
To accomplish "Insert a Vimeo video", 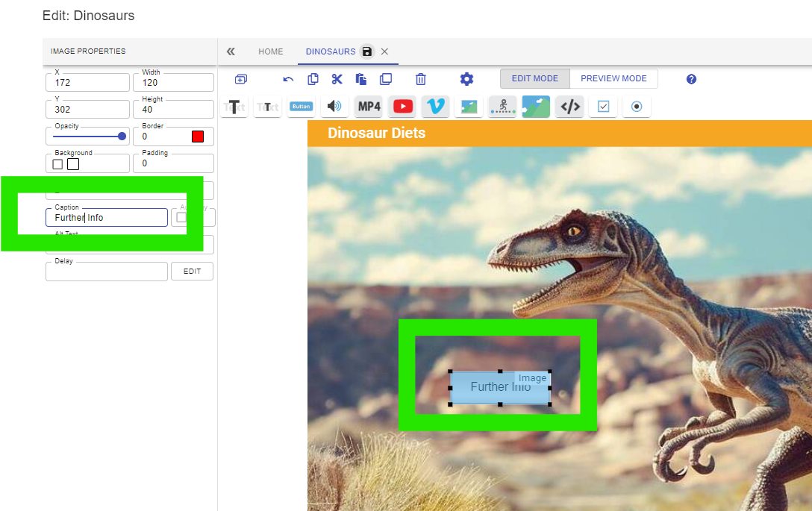I will 436,107.
